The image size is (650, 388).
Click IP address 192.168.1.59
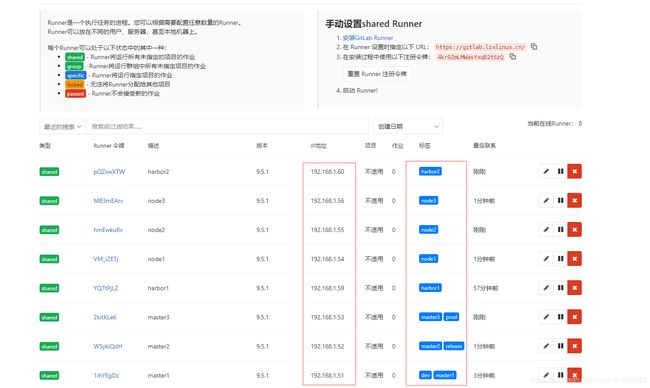point(327,288)
